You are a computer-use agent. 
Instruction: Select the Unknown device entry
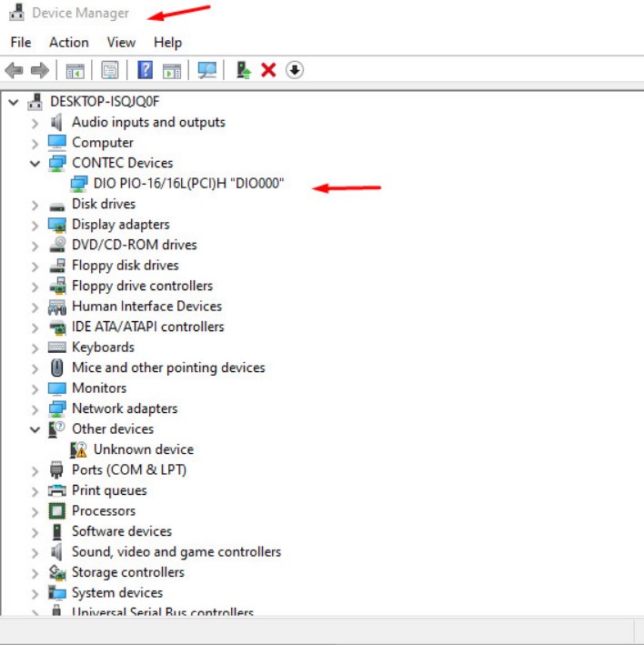pos(144,449)
